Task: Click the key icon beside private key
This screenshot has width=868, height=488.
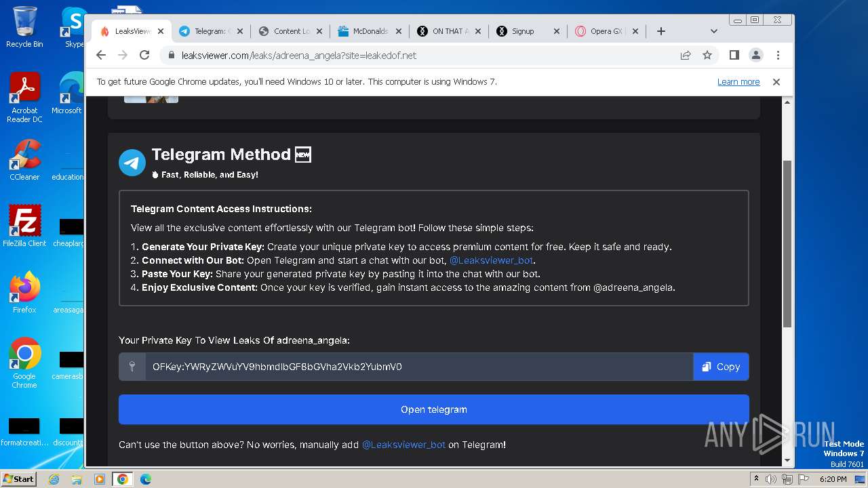Action: click(x=132, y=367)
